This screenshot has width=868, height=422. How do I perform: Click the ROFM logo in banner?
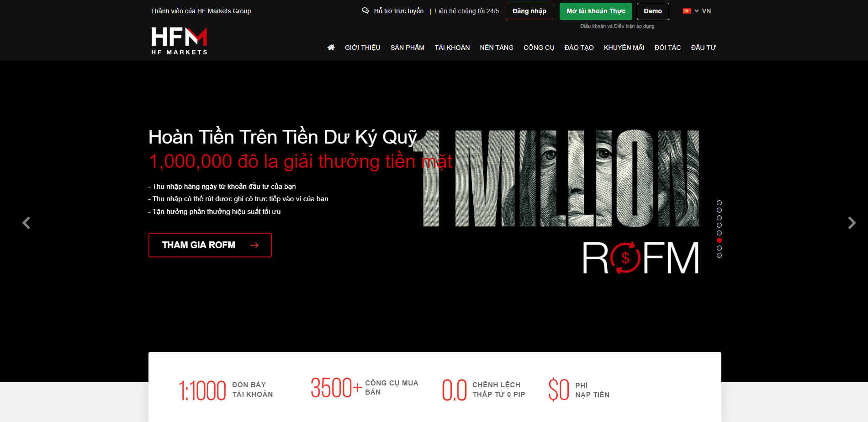[x=640, y=258]
